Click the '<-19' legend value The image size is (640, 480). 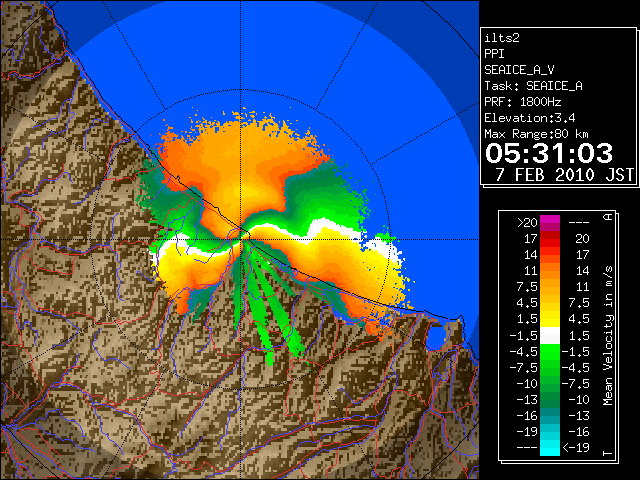[576, 448]
